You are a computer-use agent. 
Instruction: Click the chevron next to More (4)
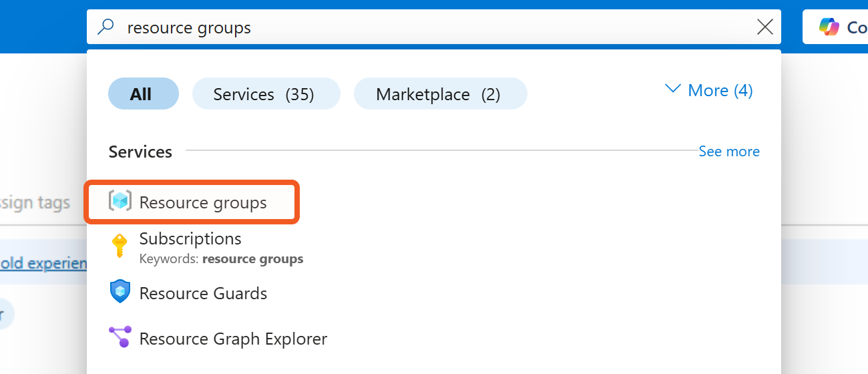tap(673, 89)
